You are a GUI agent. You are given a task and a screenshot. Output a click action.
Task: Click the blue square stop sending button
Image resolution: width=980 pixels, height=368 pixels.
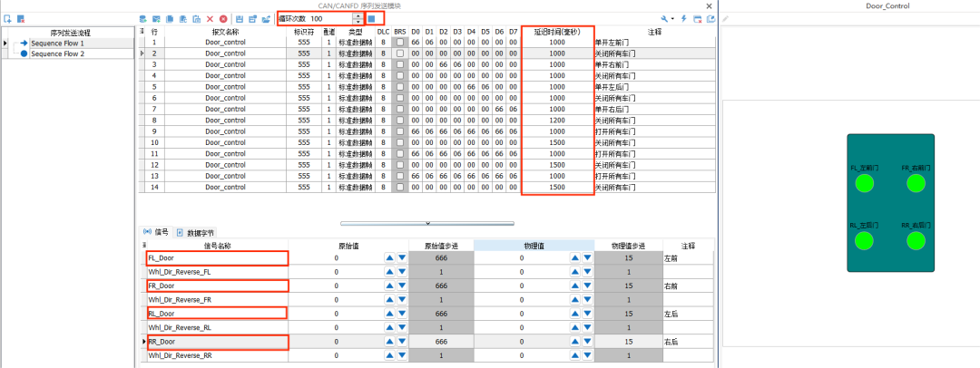pyautogui.click(x=371, y=19)
